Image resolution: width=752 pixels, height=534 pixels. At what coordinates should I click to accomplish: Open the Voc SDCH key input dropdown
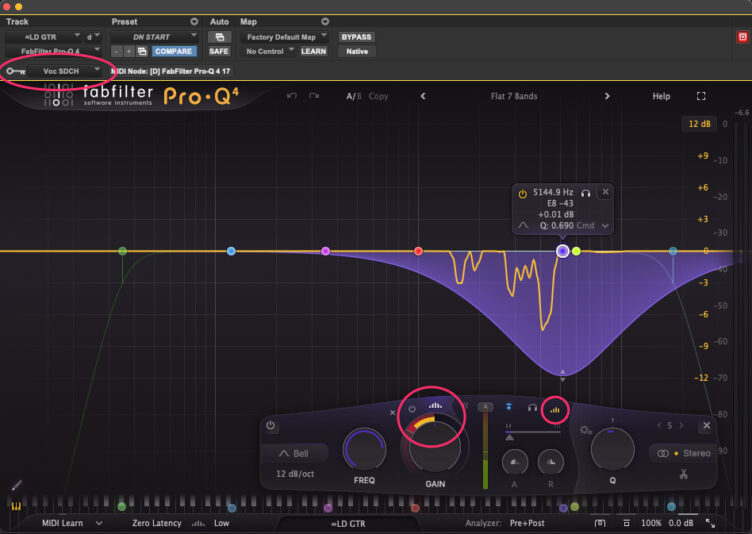pyautogui.click(x=65, y=71)
